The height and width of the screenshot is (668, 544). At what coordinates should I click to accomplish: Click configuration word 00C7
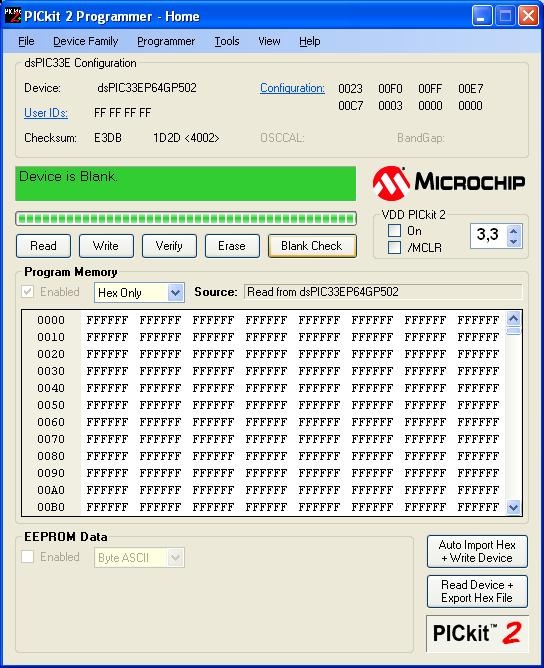(351, 106)
